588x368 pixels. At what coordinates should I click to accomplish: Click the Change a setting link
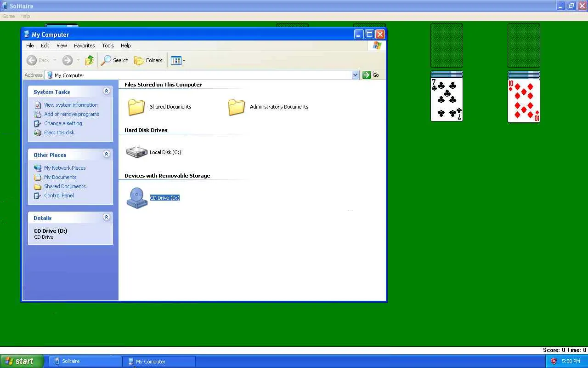pyautogui.click(x=63, y=123)
